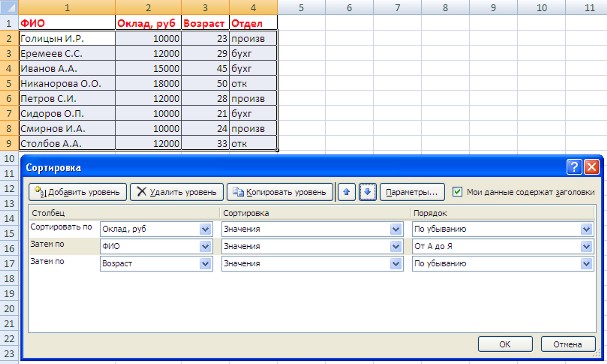Screen dimensions: 607x364
Task: Select the Сортировать по level label
Action: [x=61, y=227]
